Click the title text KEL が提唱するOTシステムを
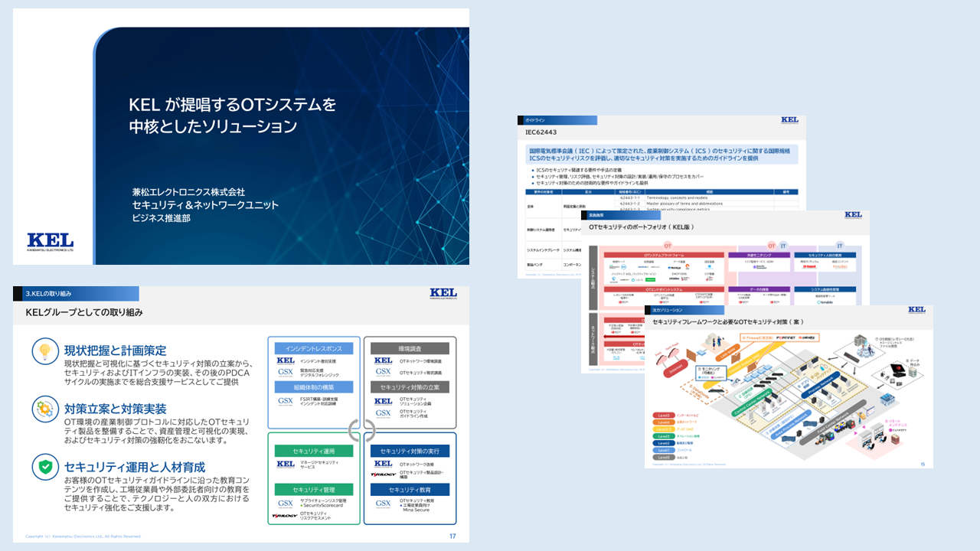The width and height of the screenshot is (980, 551). point(232,104)
